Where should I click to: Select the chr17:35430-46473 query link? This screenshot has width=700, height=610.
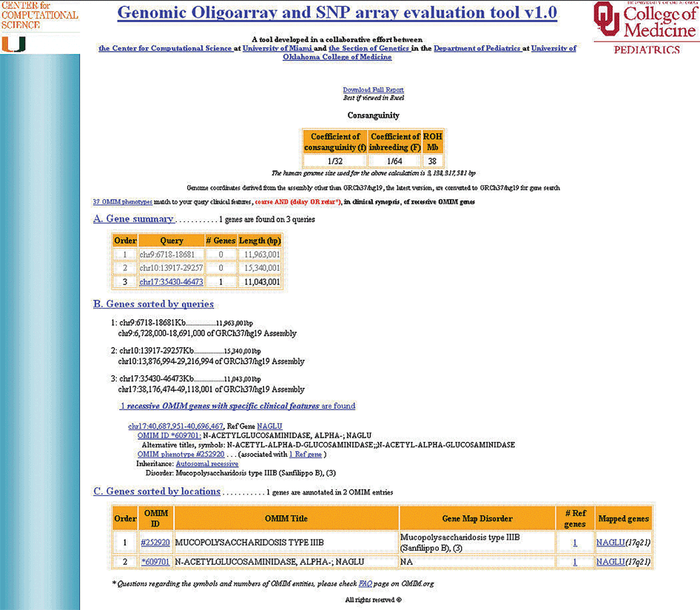pyautogui.click(x=172, y=281)
